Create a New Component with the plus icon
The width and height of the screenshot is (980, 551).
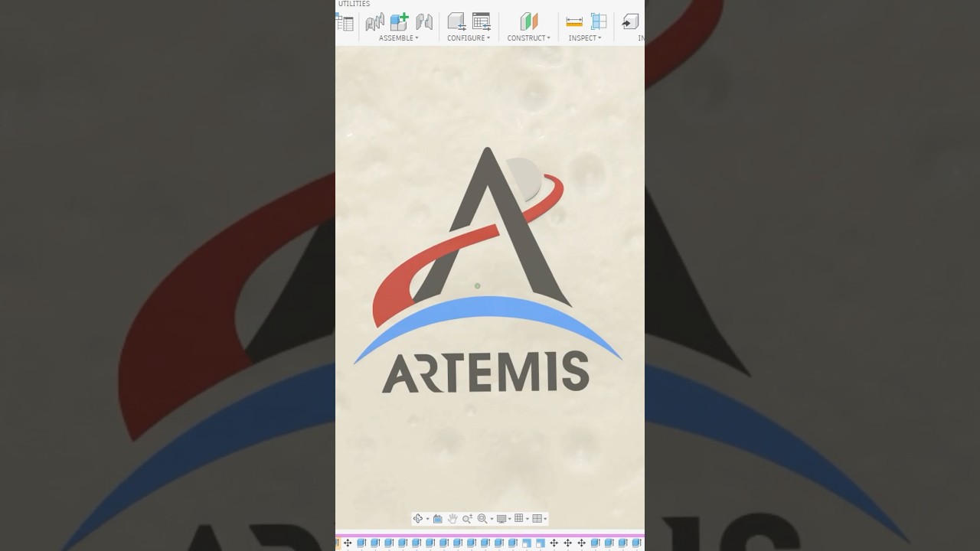(x=399, y=22)
